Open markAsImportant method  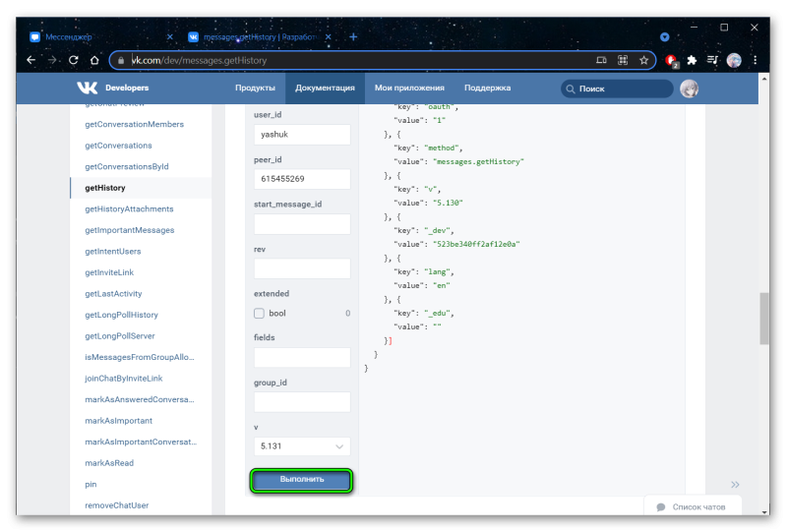tap(118, 421)
